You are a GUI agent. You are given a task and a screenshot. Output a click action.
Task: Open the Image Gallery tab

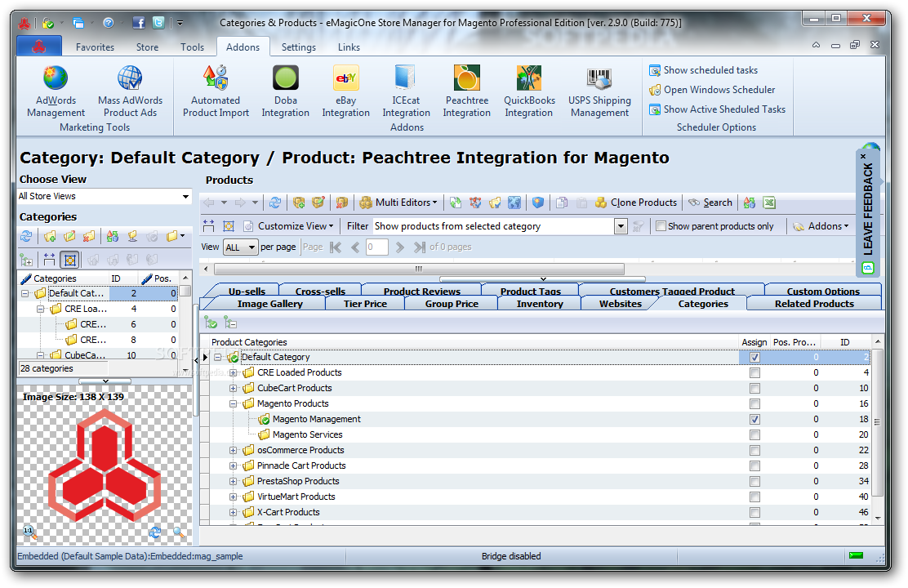(x=269, y=304)
